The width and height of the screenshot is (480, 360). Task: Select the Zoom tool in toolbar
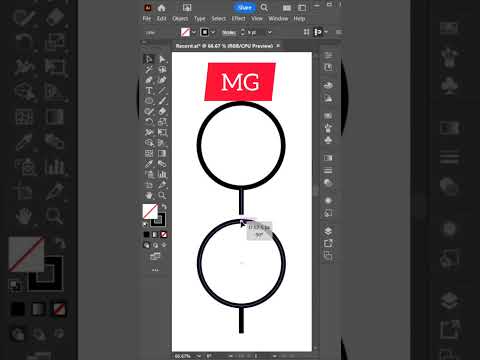pyautogui.click(x=162, y=195)
